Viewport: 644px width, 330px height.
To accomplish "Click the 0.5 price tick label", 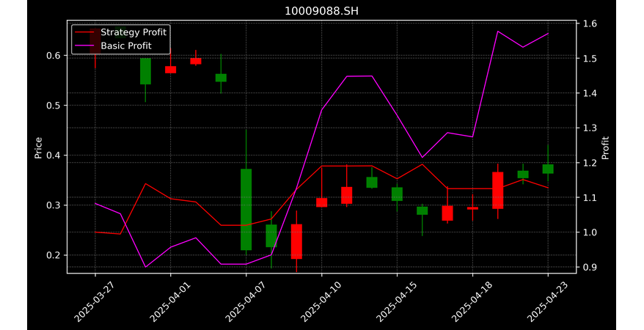I will coord(54,106).
